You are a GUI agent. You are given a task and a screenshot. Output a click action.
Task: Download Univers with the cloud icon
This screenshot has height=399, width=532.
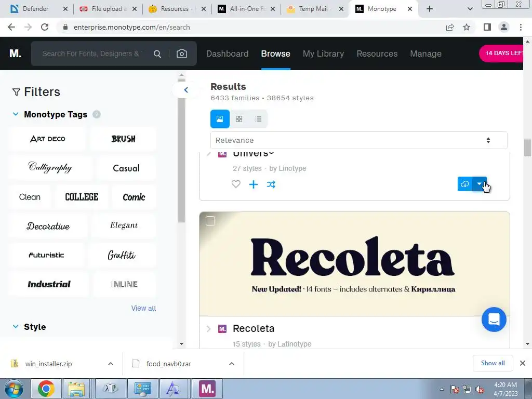tap(465, 184)
